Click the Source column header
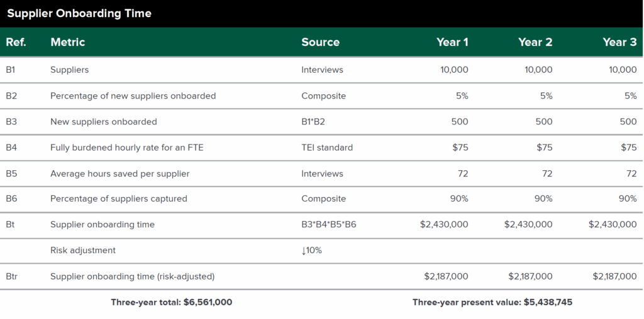 [320, 42]
